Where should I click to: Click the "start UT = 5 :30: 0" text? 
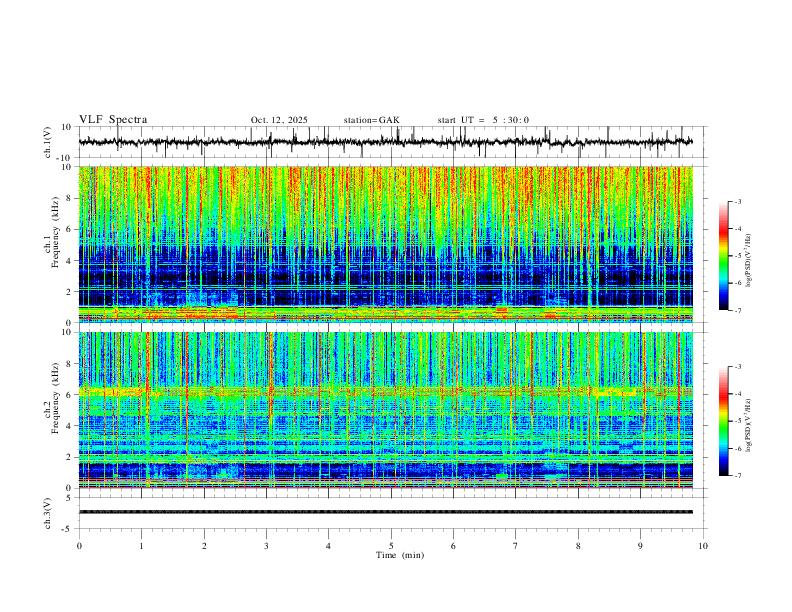(x=483, y=120)
